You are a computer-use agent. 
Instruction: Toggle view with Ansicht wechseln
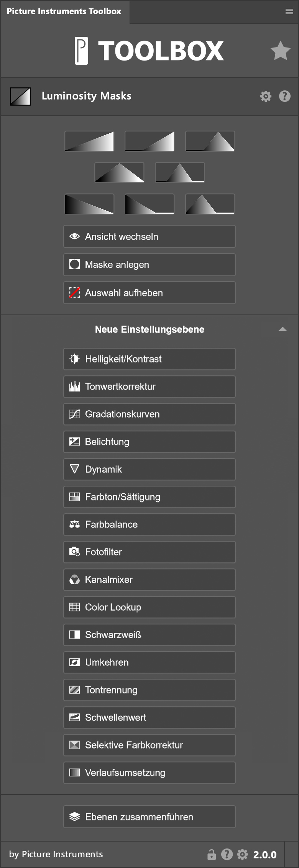point(149,236)
